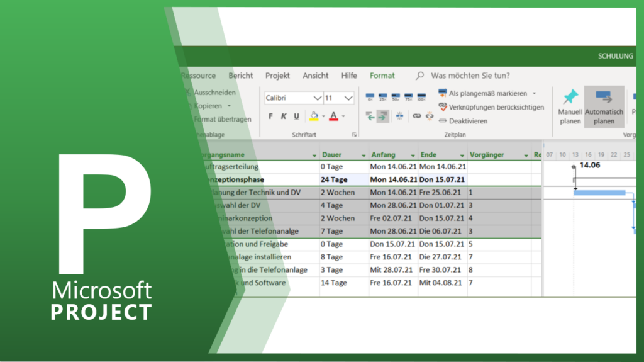Apply italic with the K icon

tap(284, 116)
